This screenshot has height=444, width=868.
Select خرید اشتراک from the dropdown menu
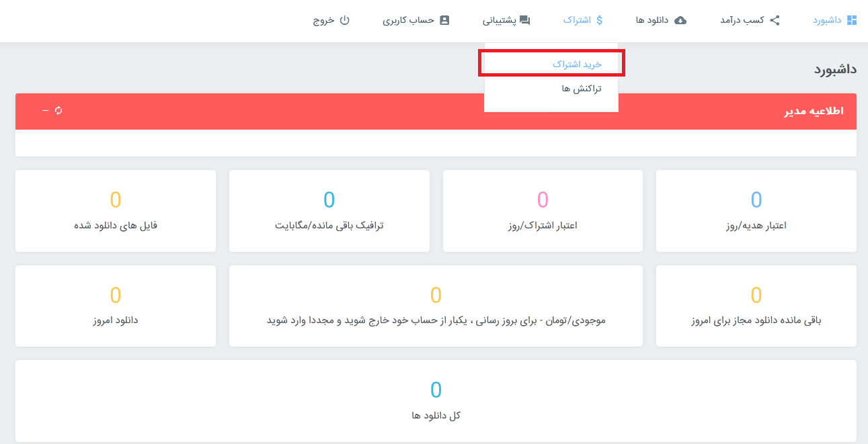coord(577,64)
